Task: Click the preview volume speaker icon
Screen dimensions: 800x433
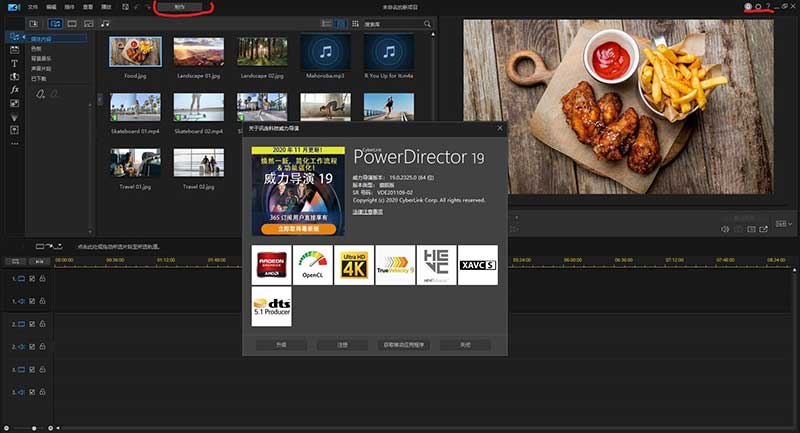Action: pyautogui.click(x=724, y=229)
